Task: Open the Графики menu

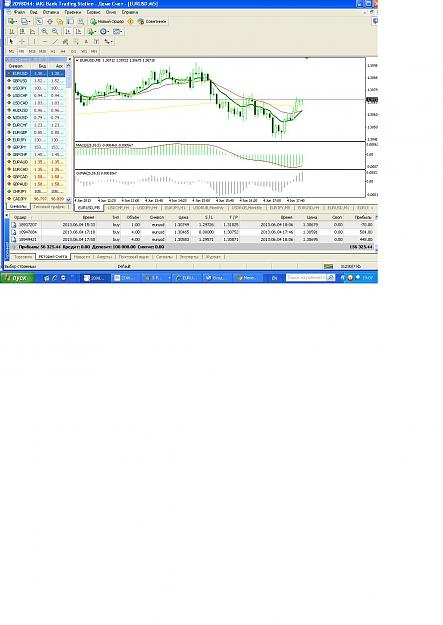Action: coord(73,12)
